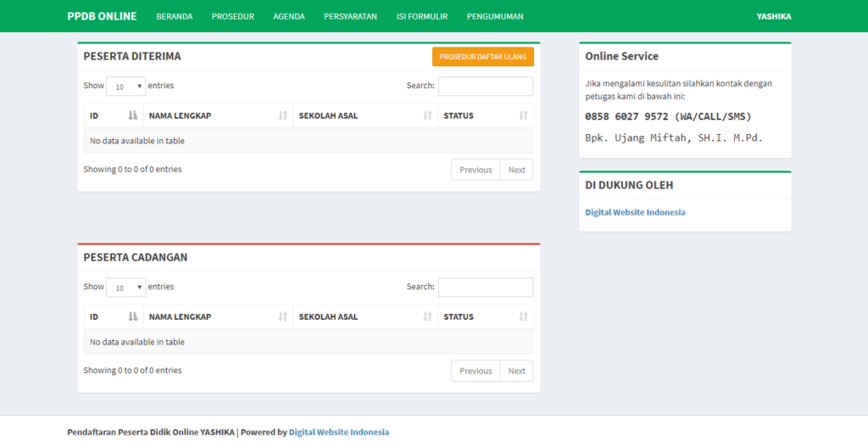The height and width of the screenshot is (448, 868).
Task: Click Sekolah Asal sort icon in Peserta Cadangan
Action: pos(427,316)
